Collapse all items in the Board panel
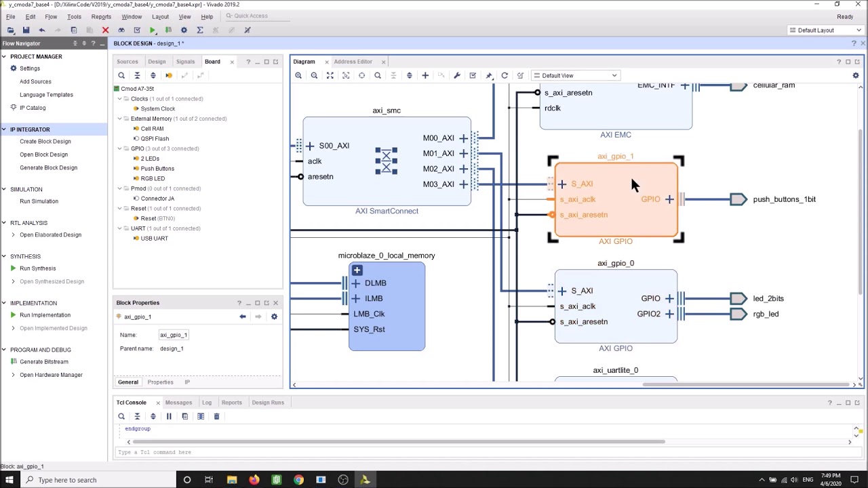This screenshot has height=488, width=868. tap(137, 75)
